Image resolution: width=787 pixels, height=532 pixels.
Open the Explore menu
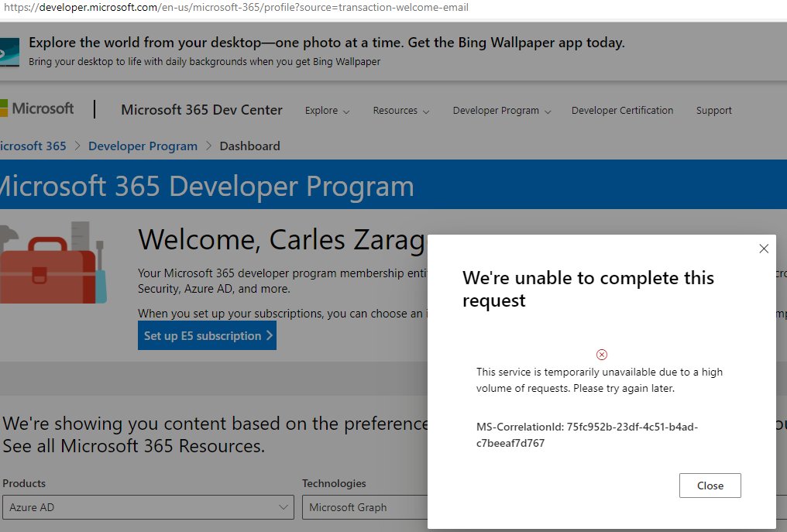pyautogui.click(x=327, y=111)
